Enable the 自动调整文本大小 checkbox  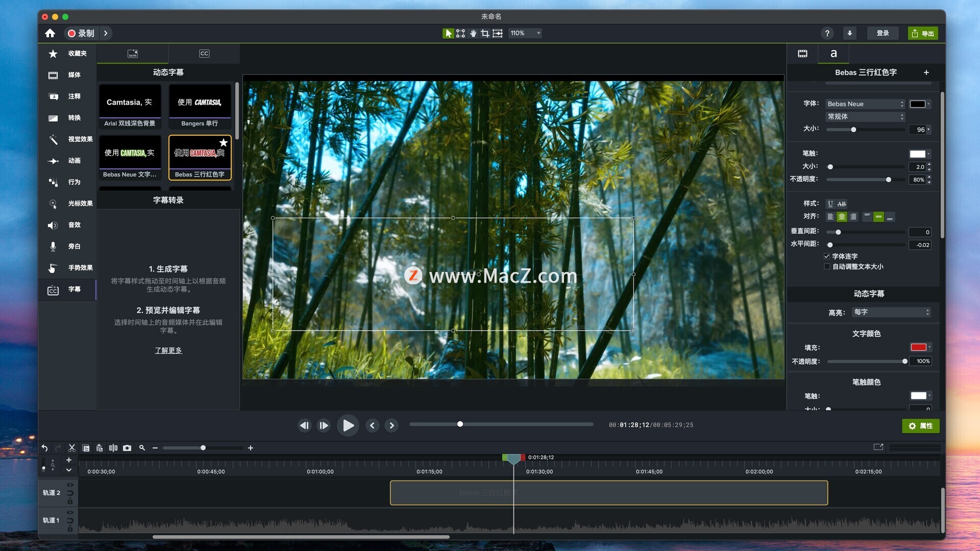[827, 266]
